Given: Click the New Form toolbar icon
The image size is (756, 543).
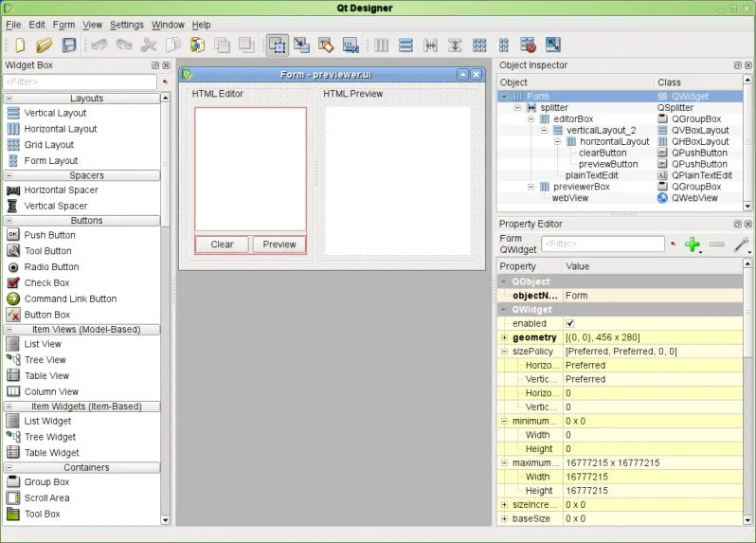Looking at the screenshot, I should point(19,45).
